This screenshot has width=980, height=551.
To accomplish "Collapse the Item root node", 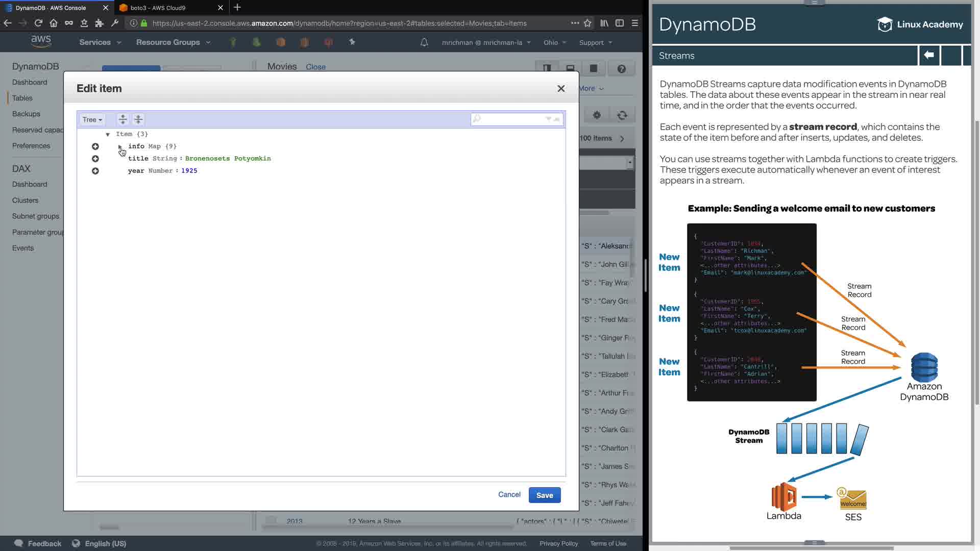I will coord(108,134).
